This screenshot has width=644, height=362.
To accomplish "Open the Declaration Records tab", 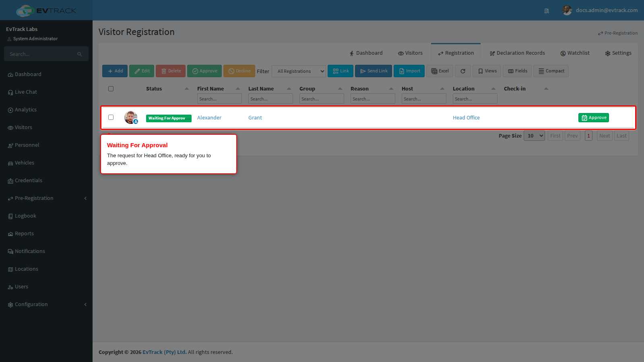I will tap(517, 53).
